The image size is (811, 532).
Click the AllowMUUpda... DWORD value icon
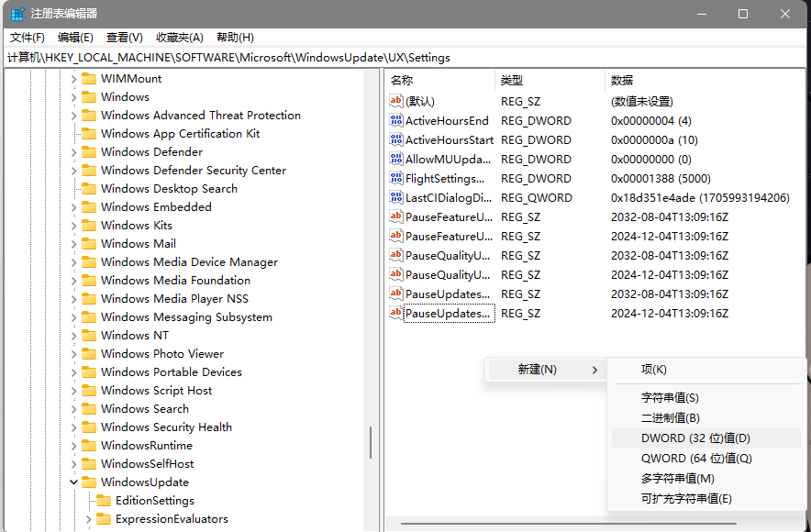pyautogui.click(x=396, y=159)
